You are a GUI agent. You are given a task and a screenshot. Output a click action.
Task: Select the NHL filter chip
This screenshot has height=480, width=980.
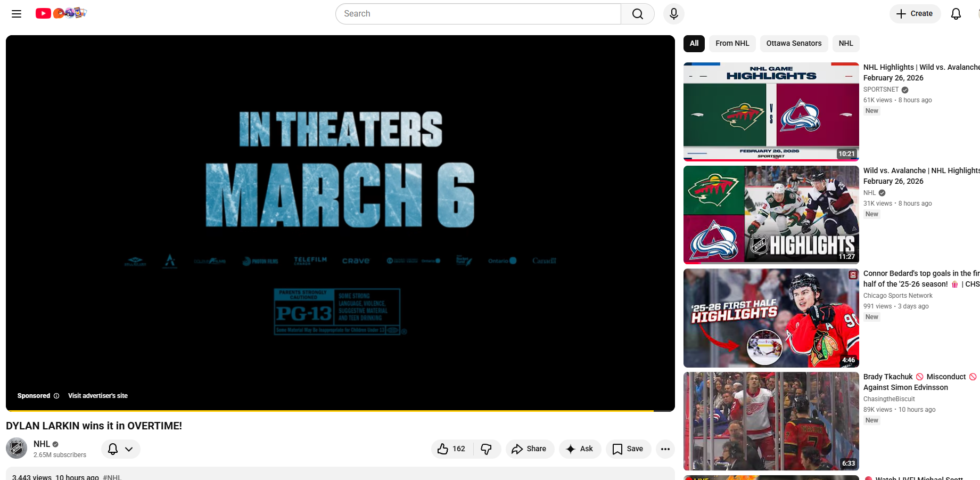click(x=846, y=43)
